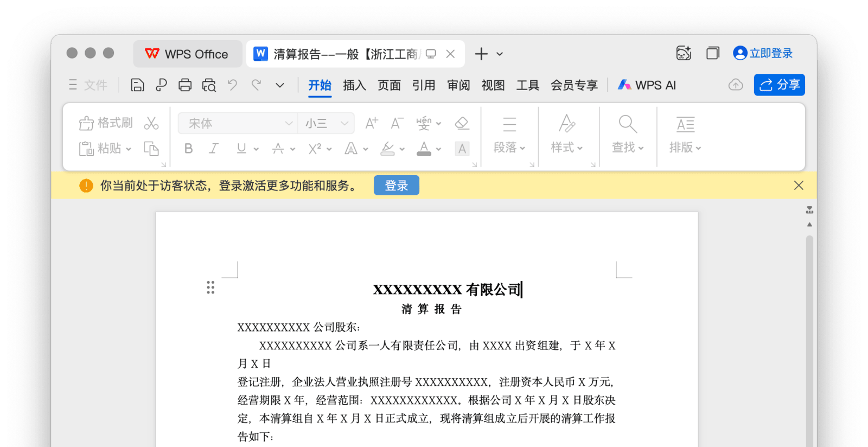Screen dimensions: 868x447
Task: Click the character shading A icon
Action: (462, 149)
